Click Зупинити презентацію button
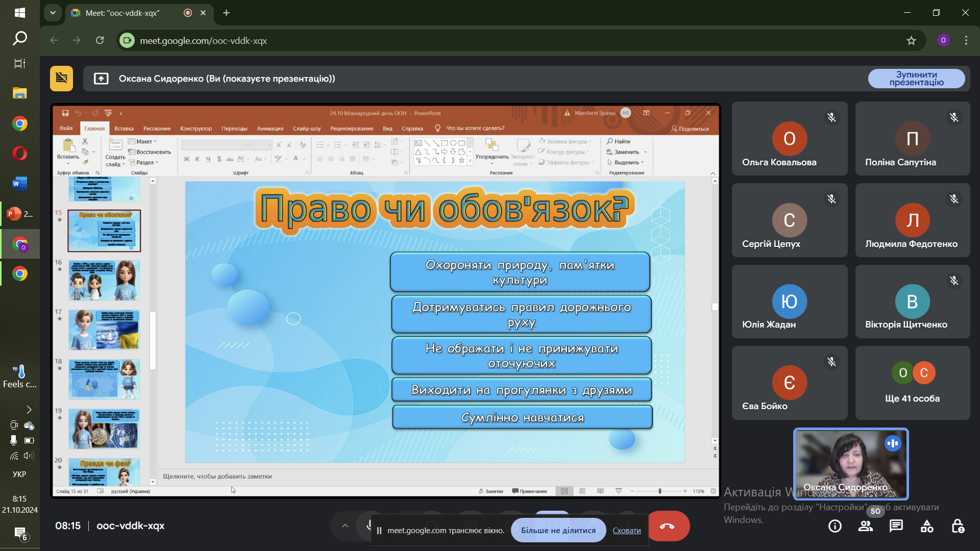Viewport: 980px width, 551px height. 916,79
